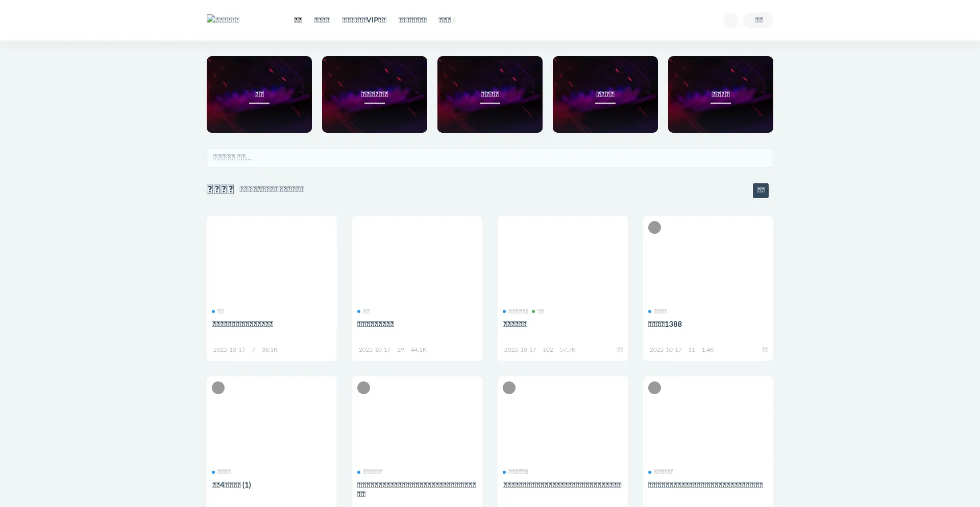Image resolution: width=980 pixels, height=507 pixels.
Task: Click the blue-dot tag on the 38.1K card
Action: coord(218,311)
